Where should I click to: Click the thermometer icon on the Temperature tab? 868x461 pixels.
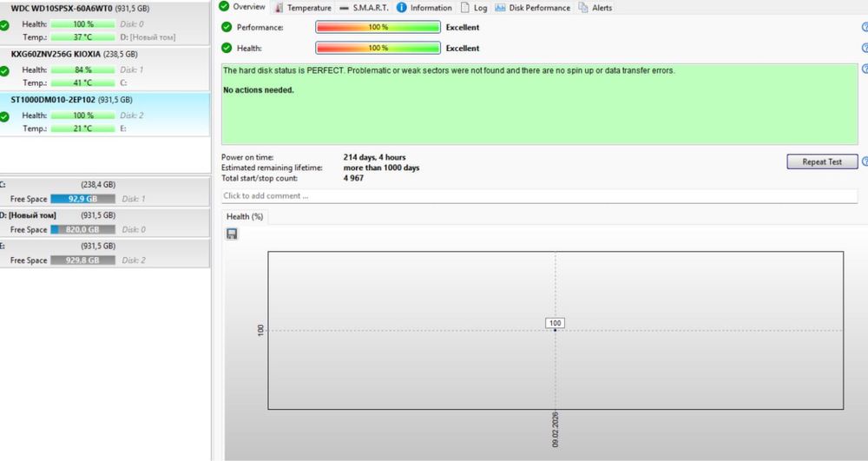pos(279,8)
